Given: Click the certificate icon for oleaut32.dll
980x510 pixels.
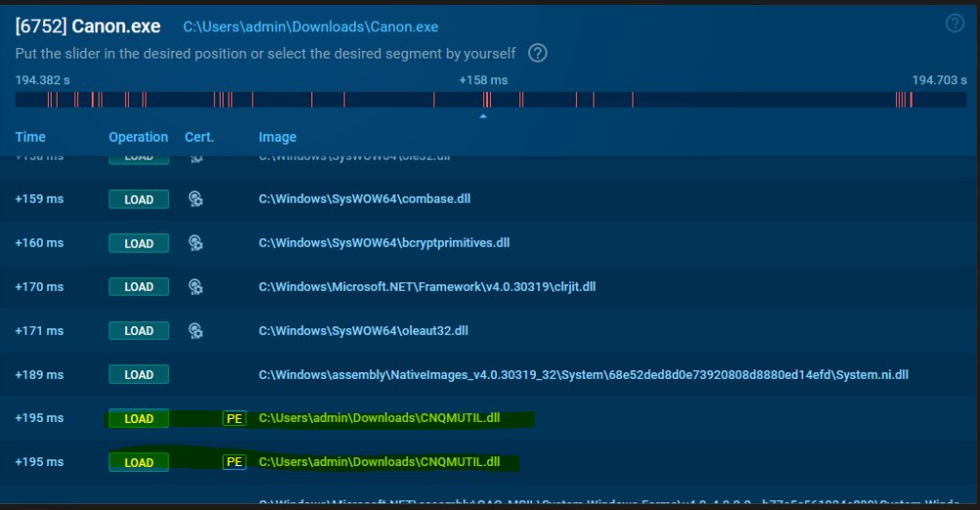Looking at the screenshot, I should coord(195,330).
